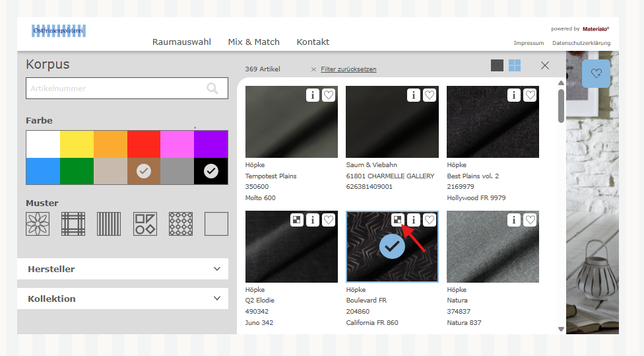The width and height of the screenshot is (644, 356).
Task: Click the Ostfriesenpolsterei logo
Action: coord(59,31)
